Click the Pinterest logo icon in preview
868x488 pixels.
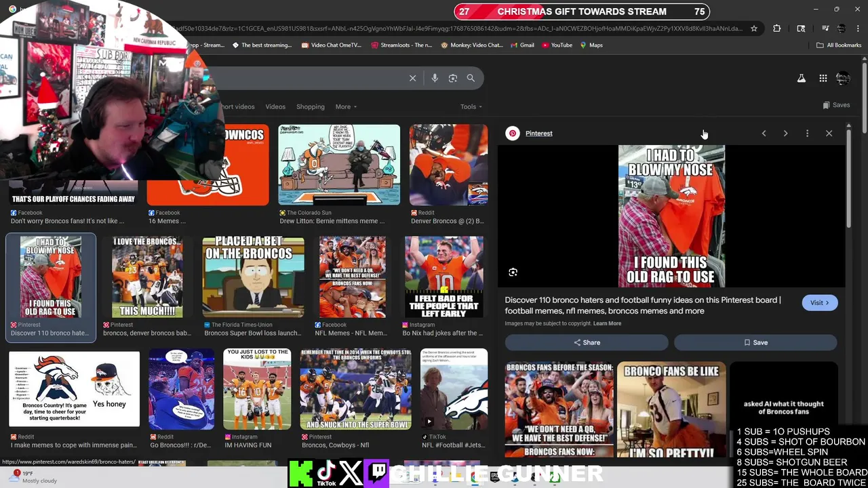pyautogui.click(x=513, y=134)
